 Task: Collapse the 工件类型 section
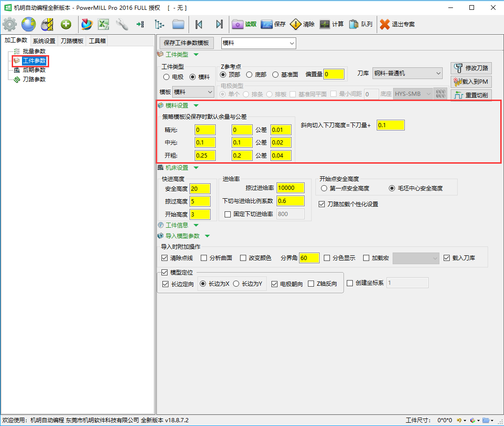pyautogui.click(x=196, y=55)
